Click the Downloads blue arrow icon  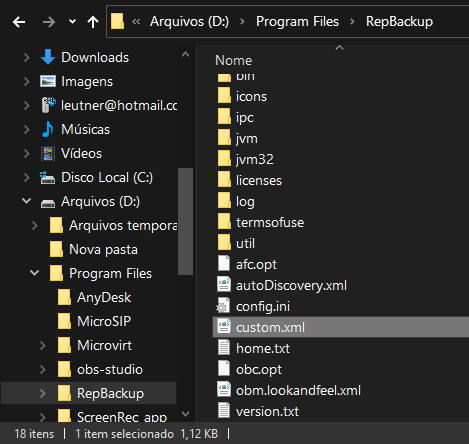click(48, 57)
